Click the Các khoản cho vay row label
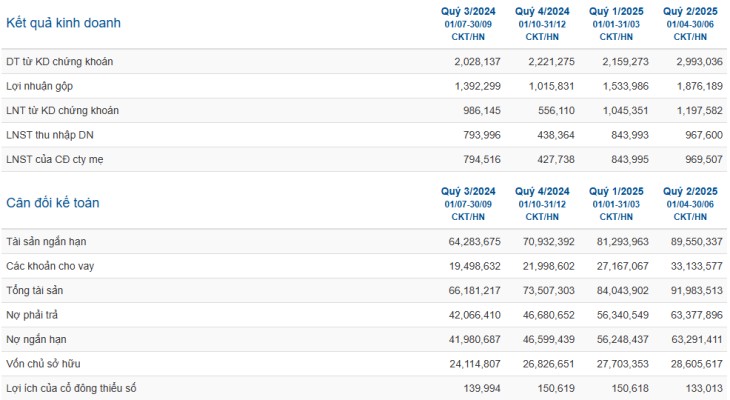The image size is (730, 400). [50, 266]
